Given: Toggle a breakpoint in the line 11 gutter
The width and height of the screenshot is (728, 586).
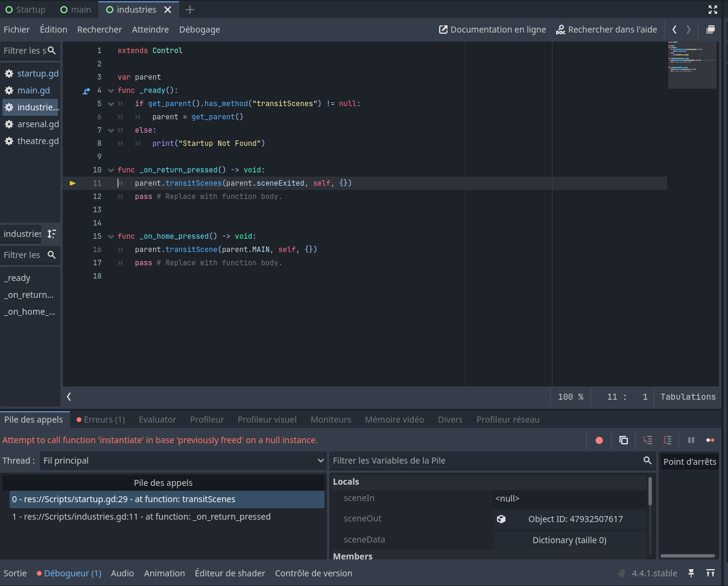Looking at the screenshot, I should 72,183.
